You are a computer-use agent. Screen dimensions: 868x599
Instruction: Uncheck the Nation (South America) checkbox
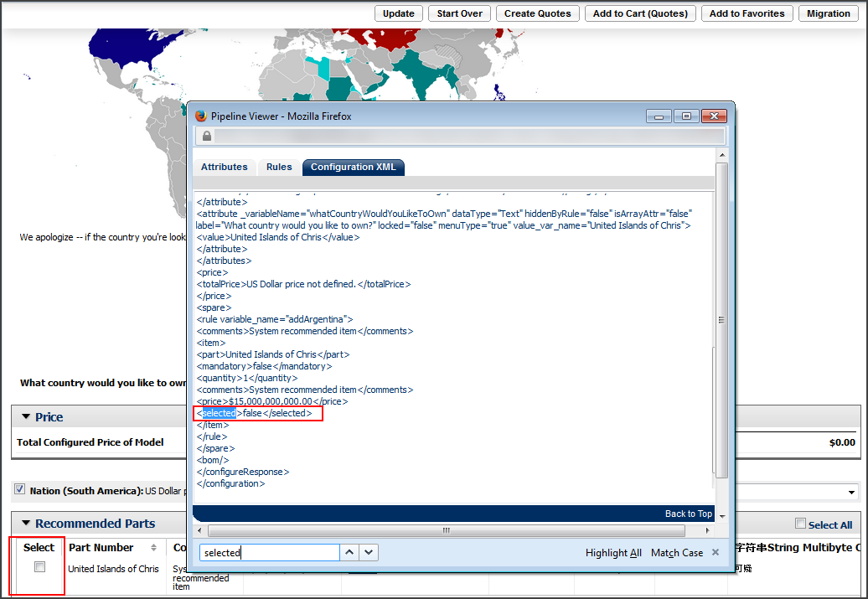tap(18, 489)
